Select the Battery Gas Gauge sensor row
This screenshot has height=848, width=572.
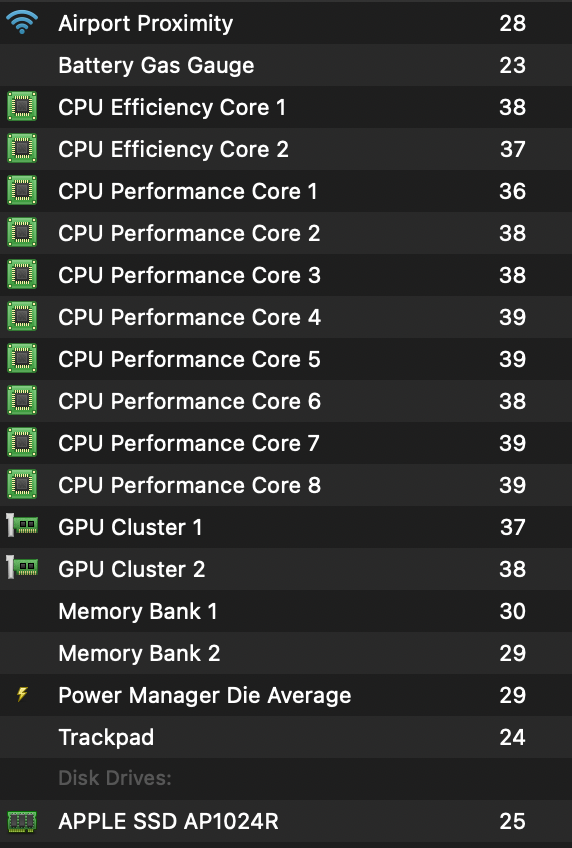[x=286, y=65]
